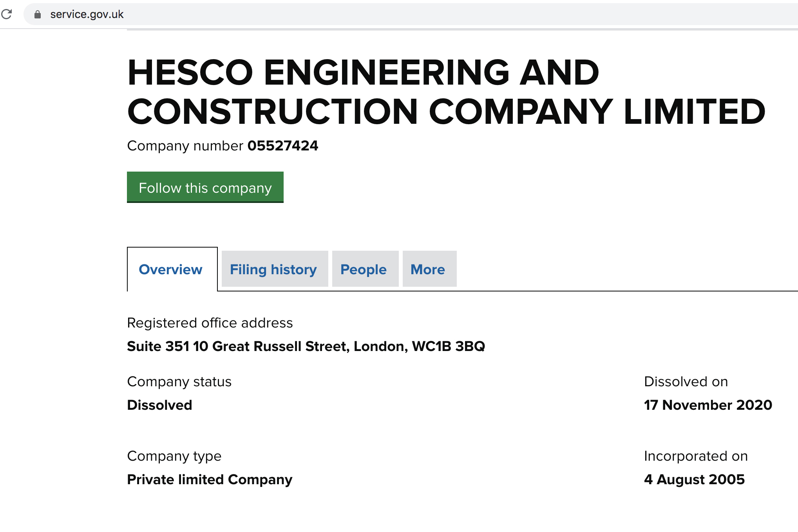The image size is (798, 532).
Task: Open the More tab
Action: 428,270
